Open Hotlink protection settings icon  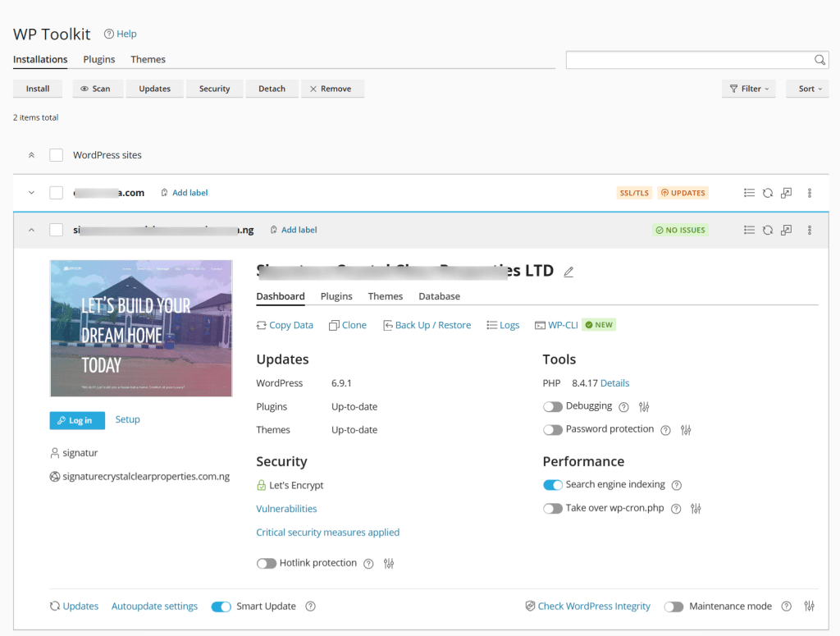[388, 563]
